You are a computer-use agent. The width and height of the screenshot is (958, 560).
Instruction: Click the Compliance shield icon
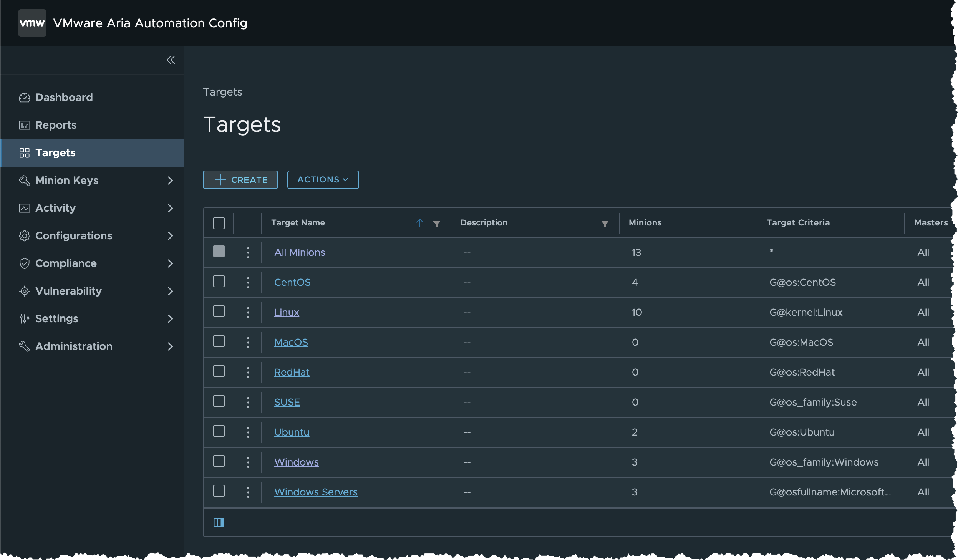pos(25,263)
